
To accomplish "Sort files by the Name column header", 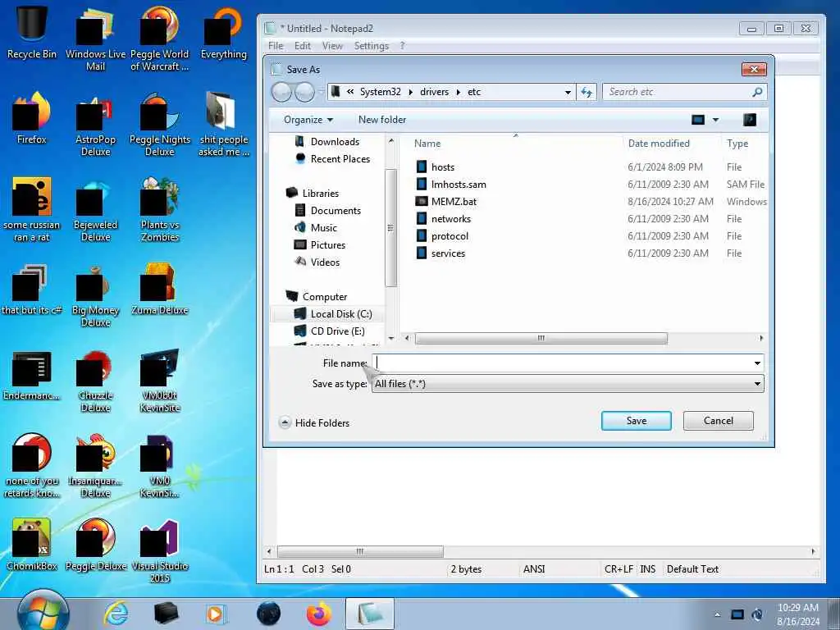I will pyautogui.click(x=427, y=144).
